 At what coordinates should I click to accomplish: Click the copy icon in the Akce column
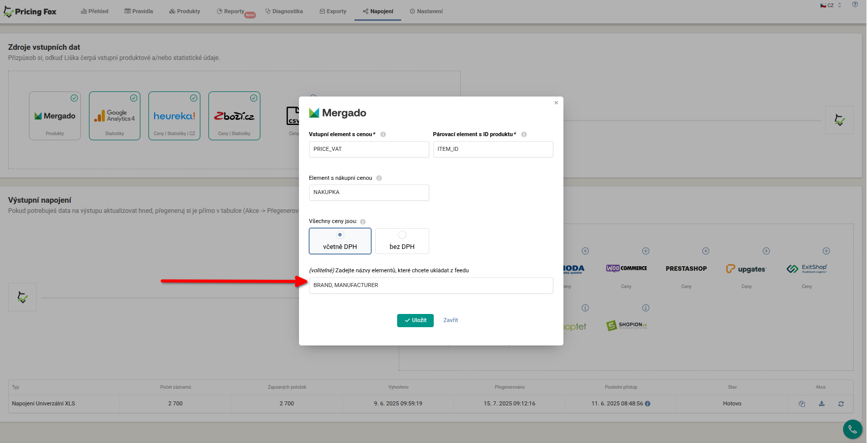pyautogui.click(x=802, y=404)
